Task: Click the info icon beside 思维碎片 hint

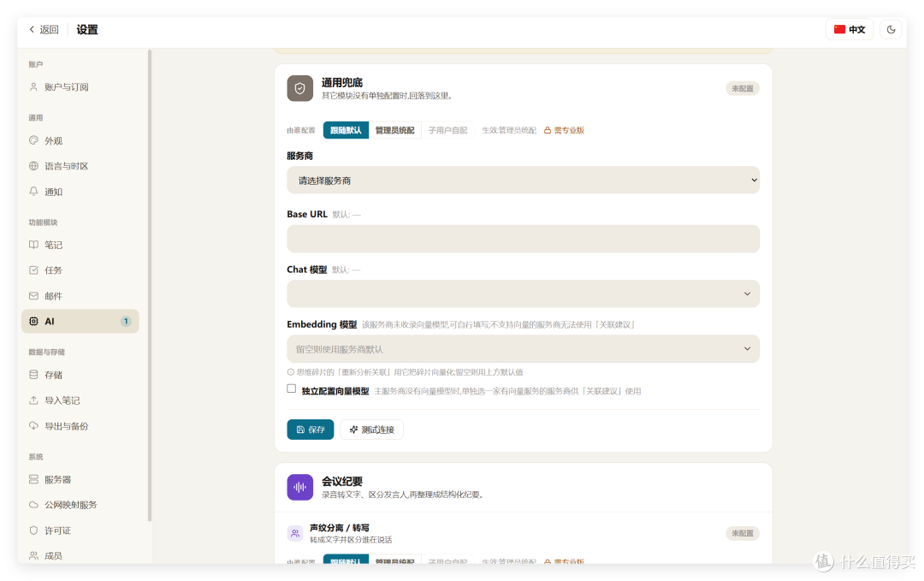Action: coord(291,372)
